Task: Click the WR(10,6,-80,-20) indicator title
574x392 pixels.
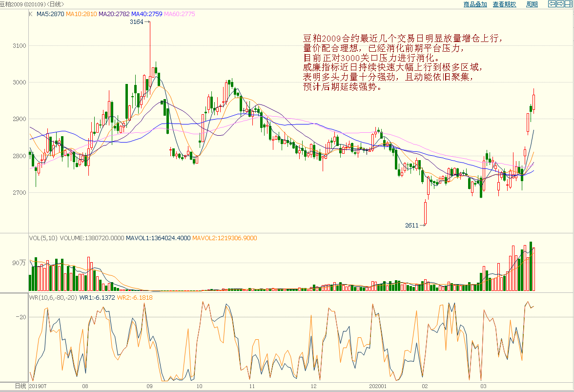Action: click(x=53, y=297)
